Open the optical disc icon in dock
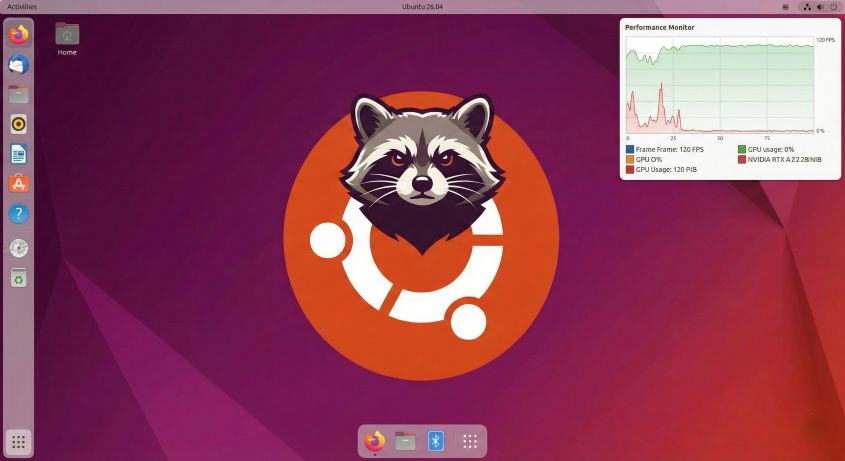Screen dimensions: 845x461 [x=18, y=248]
